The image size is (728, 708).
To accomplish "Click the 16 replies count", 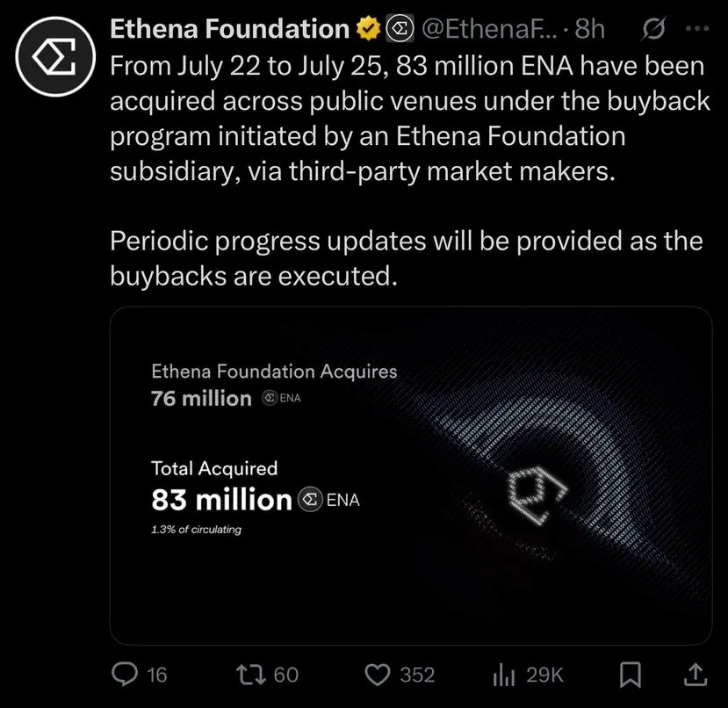I will 157,675.
